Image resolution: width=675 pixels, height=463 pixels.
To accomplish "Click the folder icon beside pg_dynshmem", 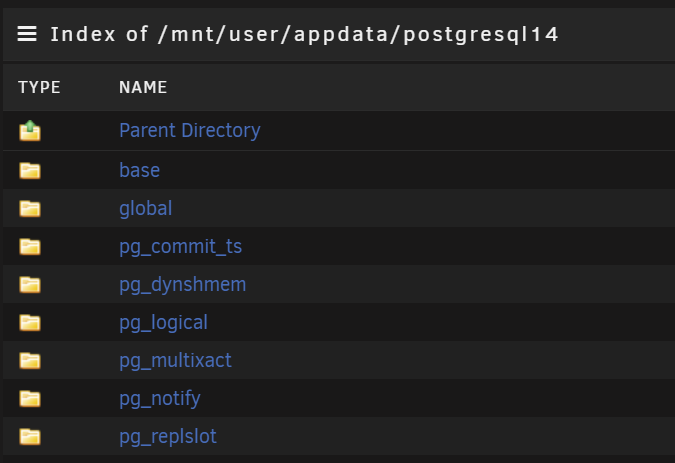I will [30, 284].
